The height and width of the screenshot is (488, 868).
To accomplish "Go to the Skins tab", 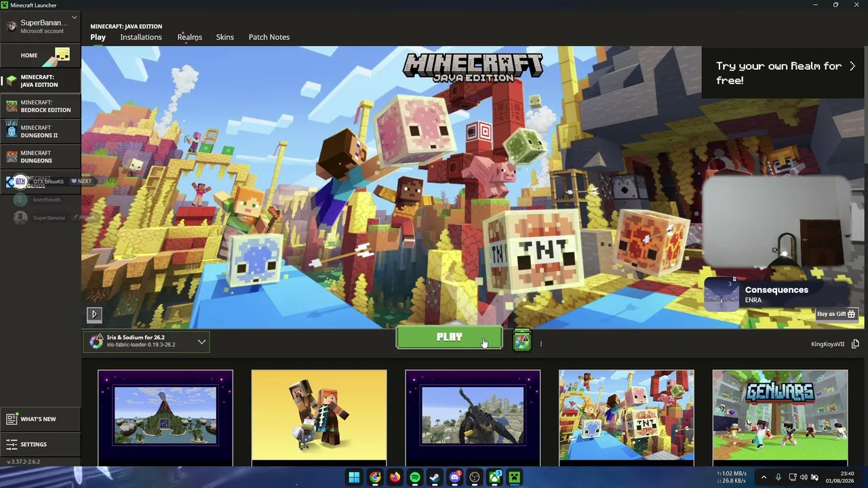I will pyautogui.click(x=225, y=37).
